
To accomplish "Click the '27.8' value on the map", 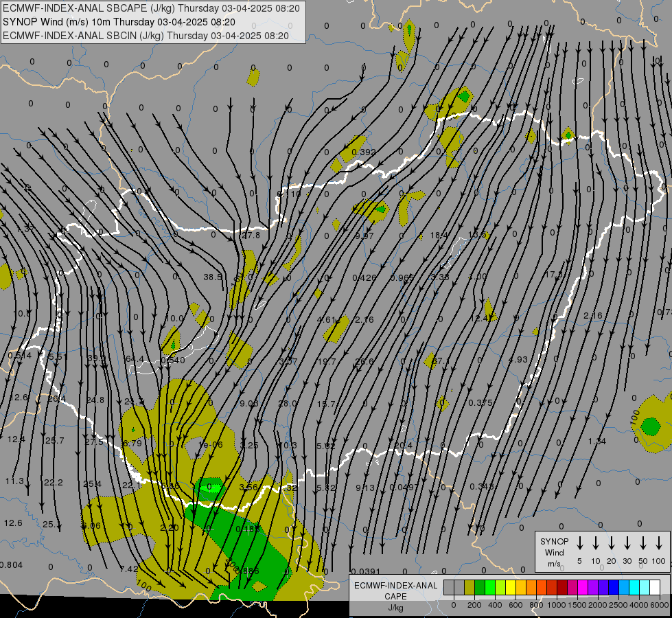I will (x=251, y=235).
